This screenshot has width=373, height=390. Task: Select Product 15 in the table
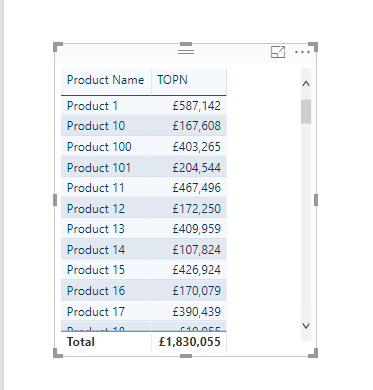pyautogui.click(x=96, y=270)
